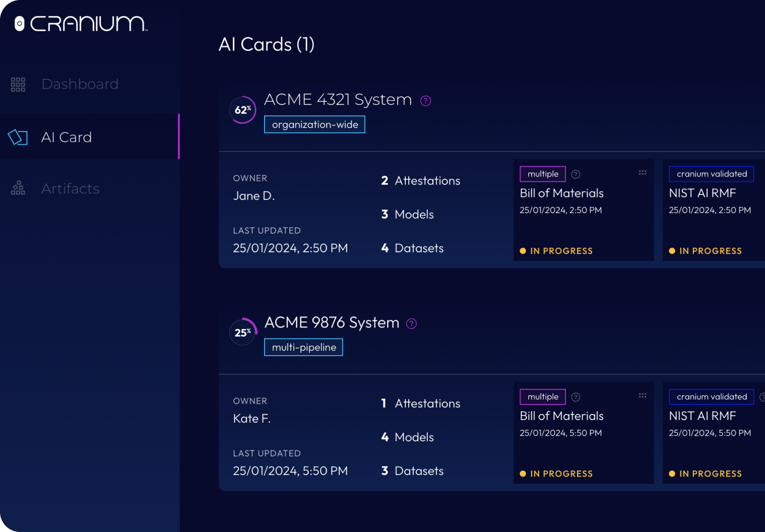Click cranium validated tag in ACME 9876 card
Image resolution: width=765 pixels, height=532 pixels.
pyautogui.click(x=712, y=396)
